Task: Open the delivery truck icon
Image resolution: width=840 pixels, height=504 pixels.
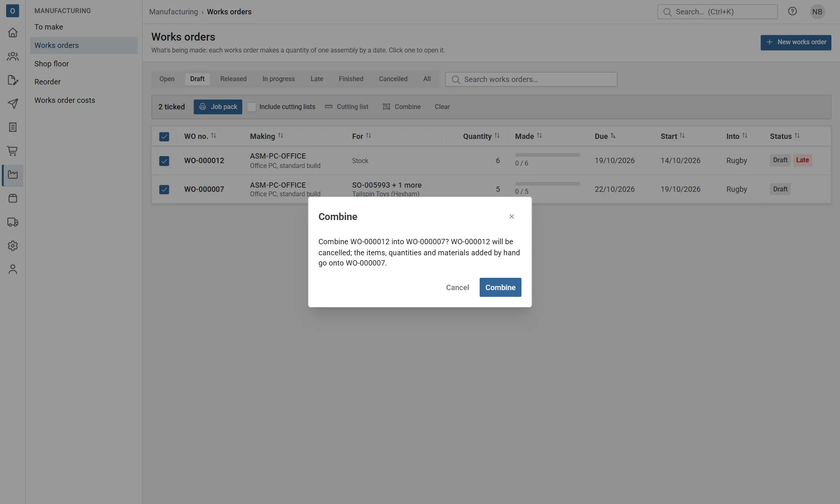Action: [13, 222]
